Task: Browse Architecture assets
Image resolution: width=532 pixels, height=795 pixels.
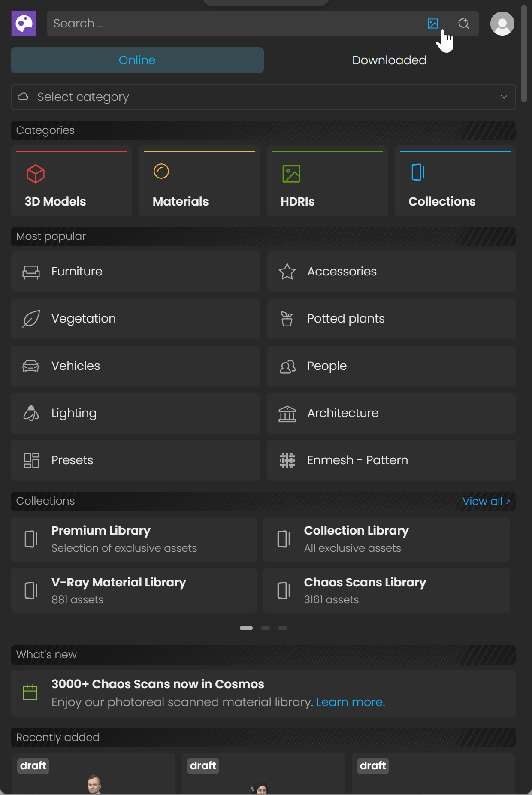Action: [391, 413]
